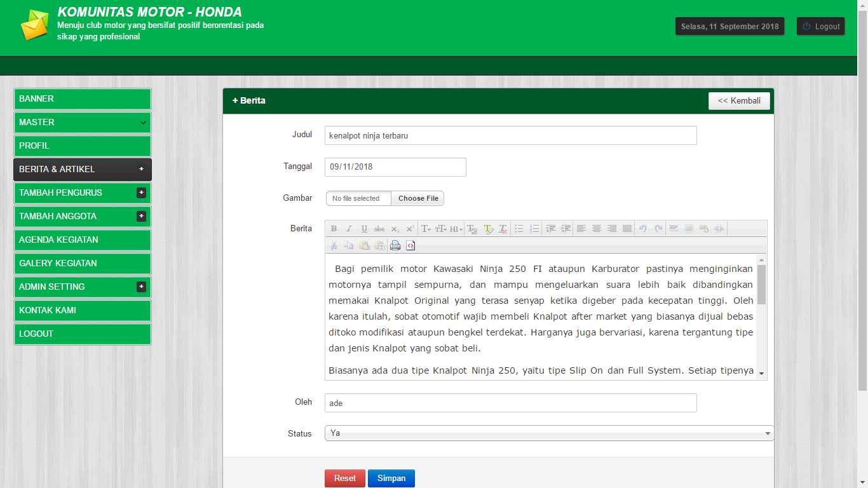This screenshot has width=868, height=488.
Task: Click the red Reset button
Action: click(x=345, y=478)
